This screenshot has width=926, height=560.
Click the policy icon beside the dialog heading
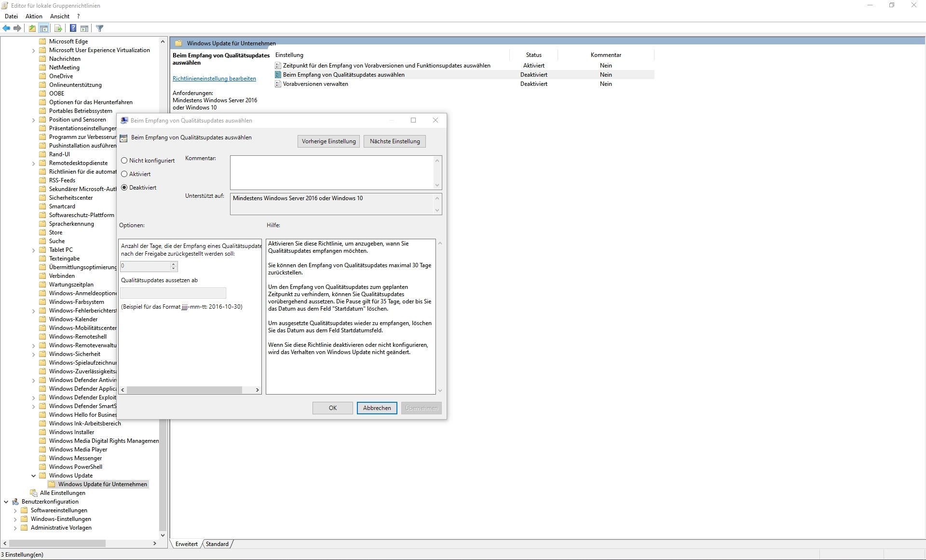pyautogui.click(x=123, y=138)
